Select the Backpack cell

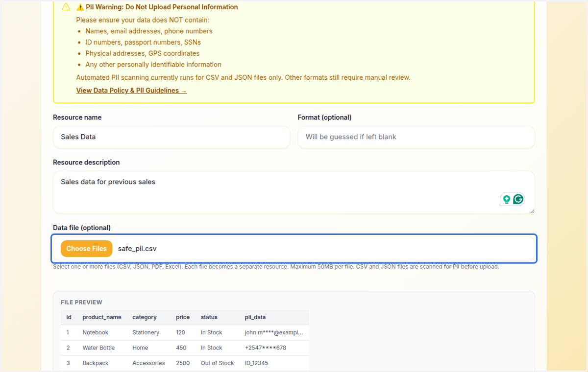(x=96, y=363)
